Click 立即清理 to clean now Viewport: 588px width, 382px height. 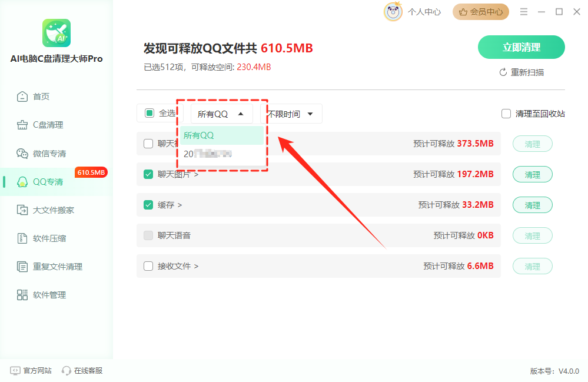pyautogui.click(x=521, y=47)
